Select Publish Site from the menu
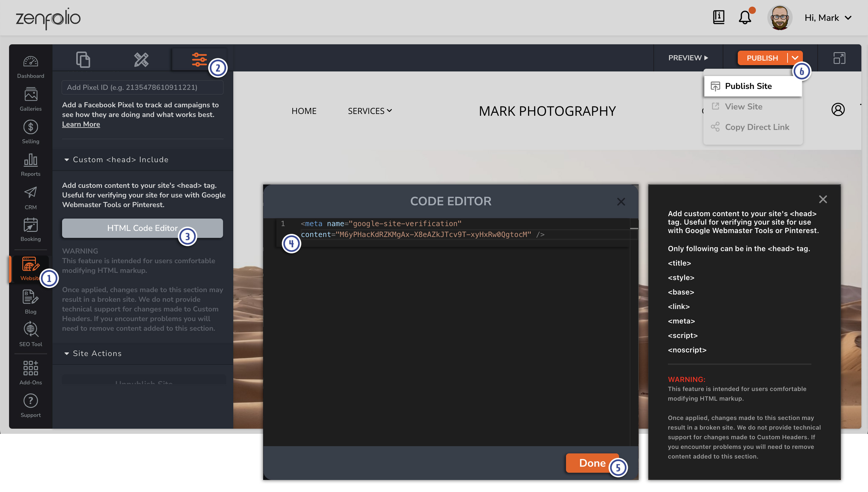Image resolution: width=868 pixels, height=492 pixels. [x=748, y=86]
